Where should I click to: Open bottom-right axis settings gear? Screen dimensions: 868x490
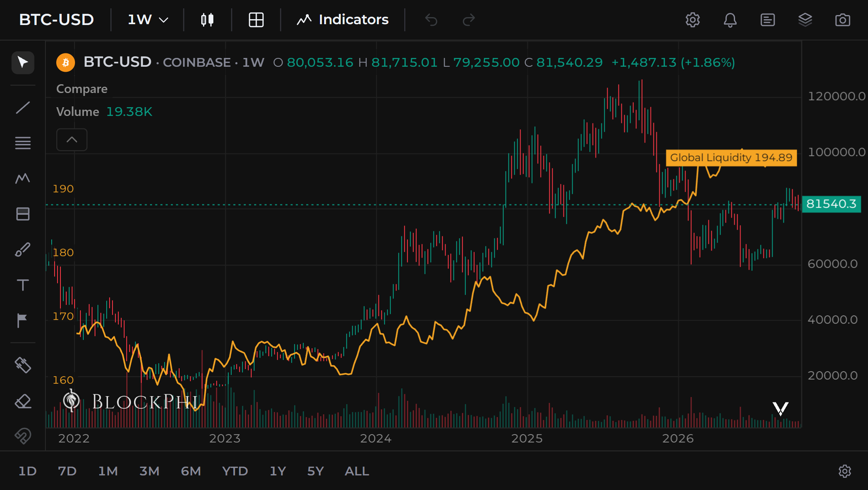pos(845,471)
